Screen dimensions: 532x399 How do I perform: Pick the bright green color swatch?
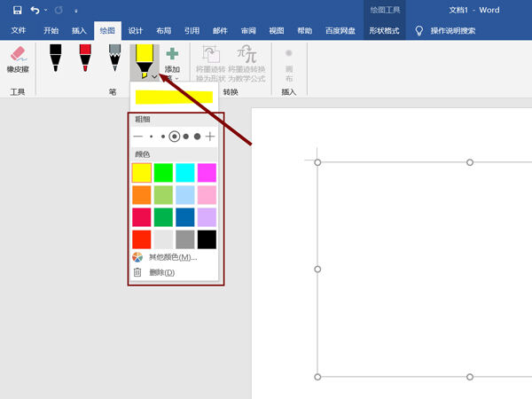[164, 172]
